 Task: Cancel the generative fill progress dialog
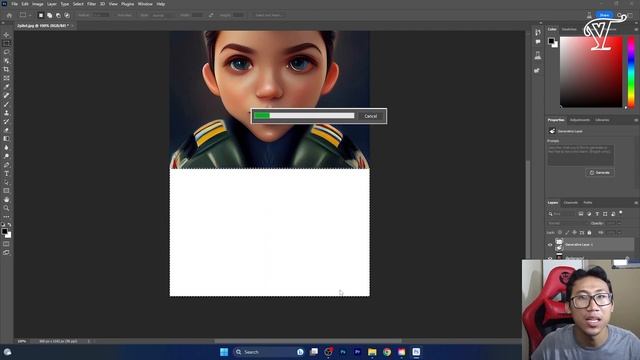click(x=371, y=116)
